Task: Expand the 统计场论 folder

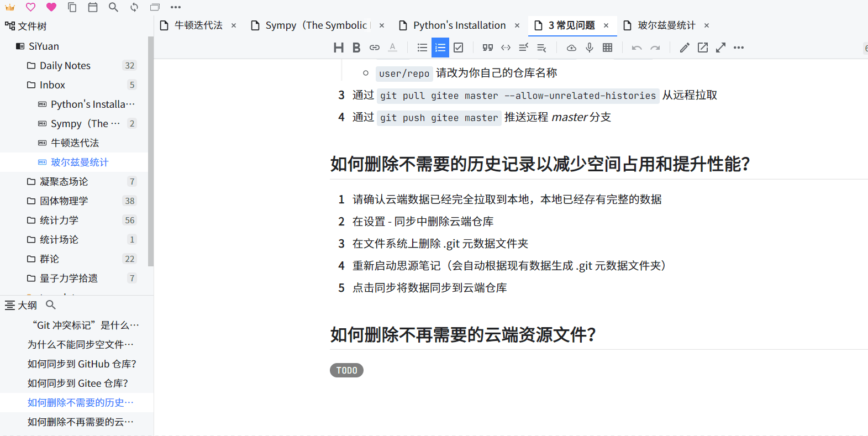Action: pyautogui.click(x=31, y=240)
